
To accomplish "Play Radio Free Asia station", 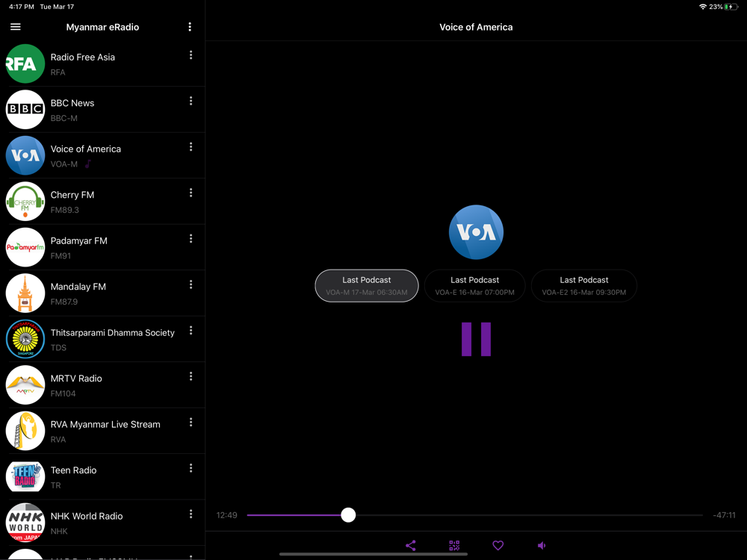I will tap(102, 63).
